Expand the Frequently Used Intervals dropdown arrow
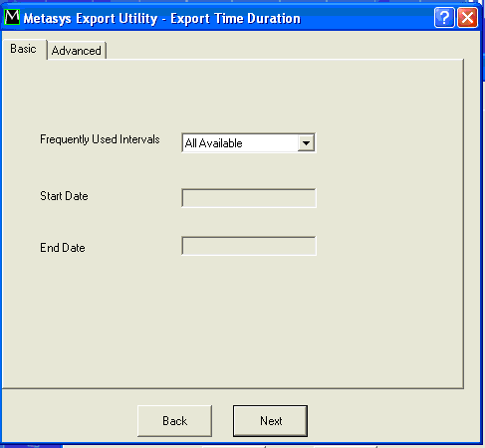This screenshot has width=485, height=448. 306,143
